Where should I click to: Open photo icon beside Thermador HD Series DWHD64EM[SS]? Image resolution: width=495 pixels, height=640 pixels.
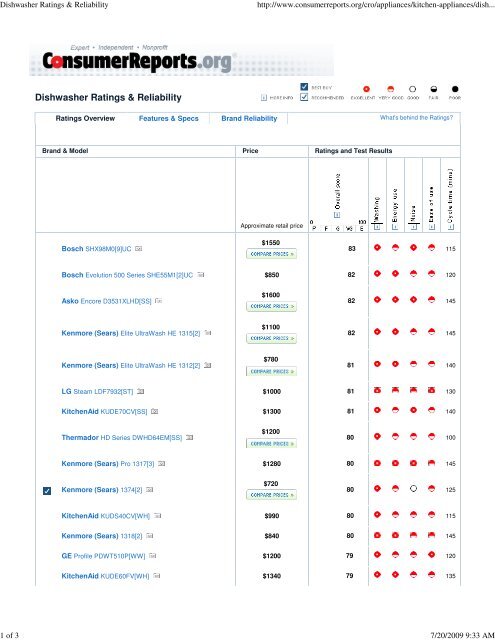[x=190, y=437]
